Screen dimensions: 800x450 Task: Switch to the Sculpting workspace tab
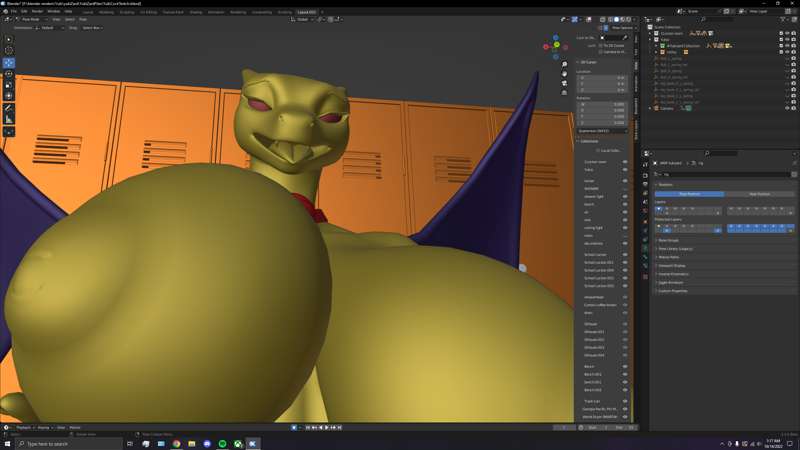tap(127, 12)
